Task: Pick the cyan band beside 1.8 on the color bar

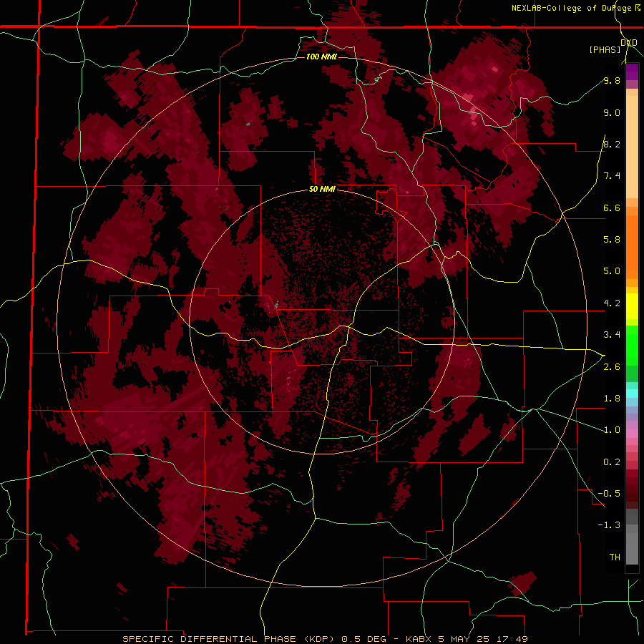Action: 632,394
